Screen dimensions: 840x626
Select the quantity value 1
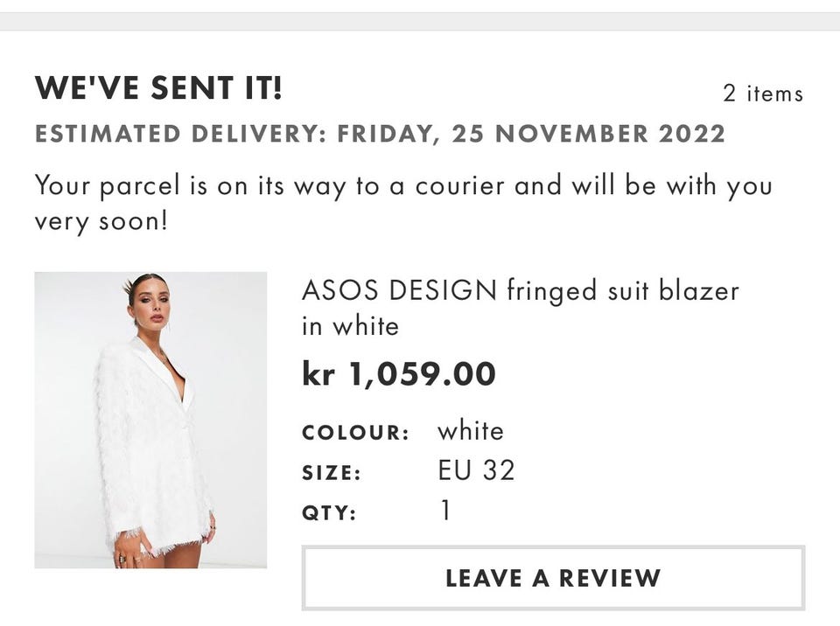445,511
